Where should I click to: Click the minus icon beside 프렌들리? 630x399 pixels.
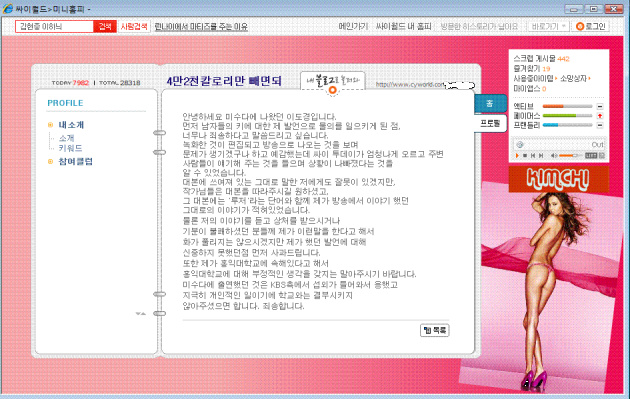click(600, 125)
